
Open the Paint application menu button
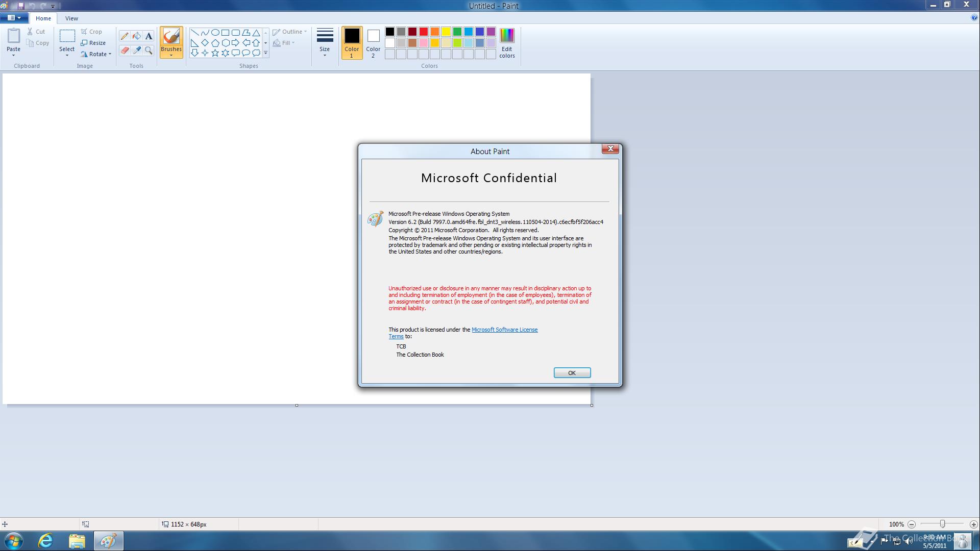[14, 18]
